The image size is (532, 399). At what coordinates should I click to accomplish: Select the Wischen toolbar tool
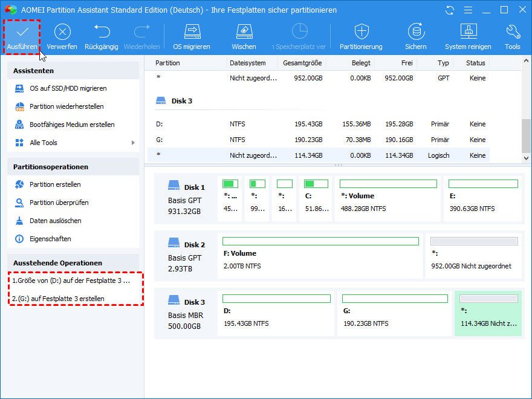tap(244, 36)
